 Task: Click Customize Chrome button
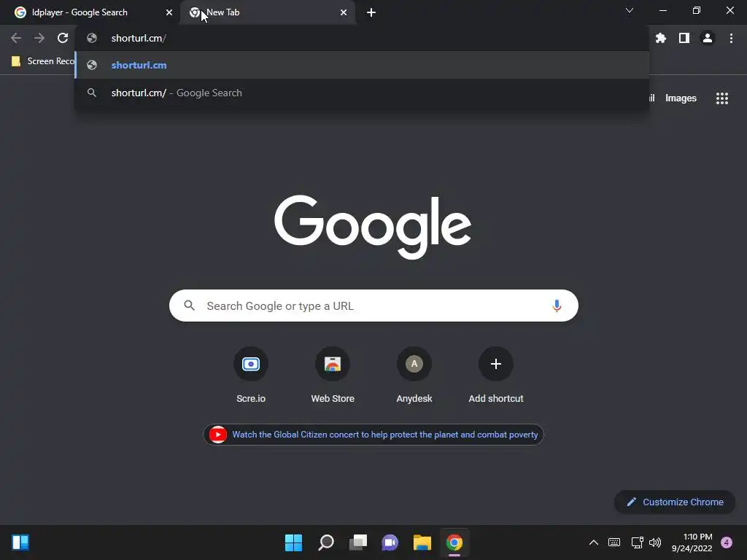pyautogui.click(x=675, y=502)
